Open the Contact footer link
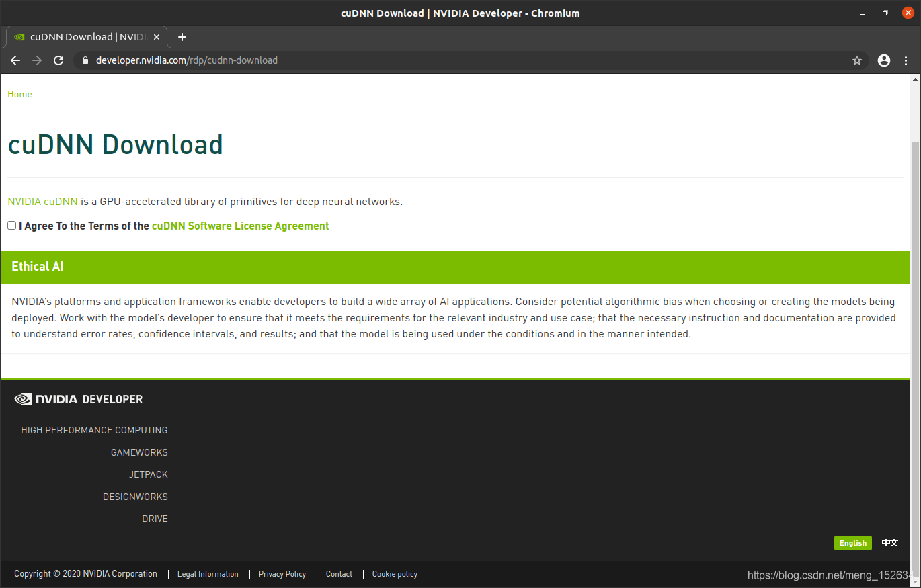This screenshot has height=588, width=921. (339, 574)
